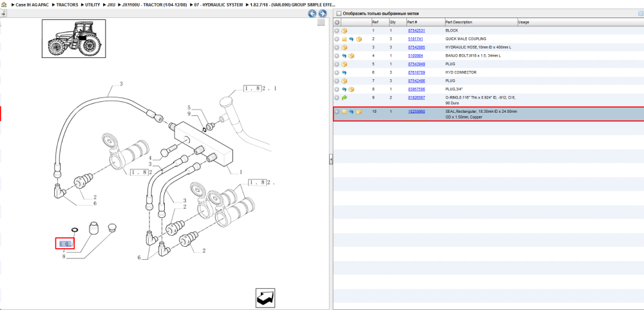Navigate forward with the blue right arrow
This screenshot has height=310, width=644.
pos(323,14)
